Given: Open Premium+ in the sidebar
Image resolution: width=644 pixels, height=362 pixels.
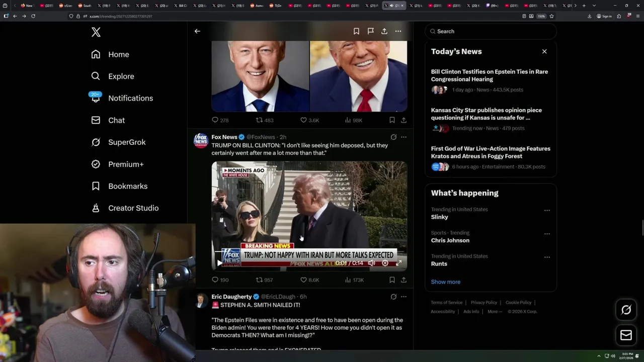Looking at the screenshot, I should pos(117,164).
